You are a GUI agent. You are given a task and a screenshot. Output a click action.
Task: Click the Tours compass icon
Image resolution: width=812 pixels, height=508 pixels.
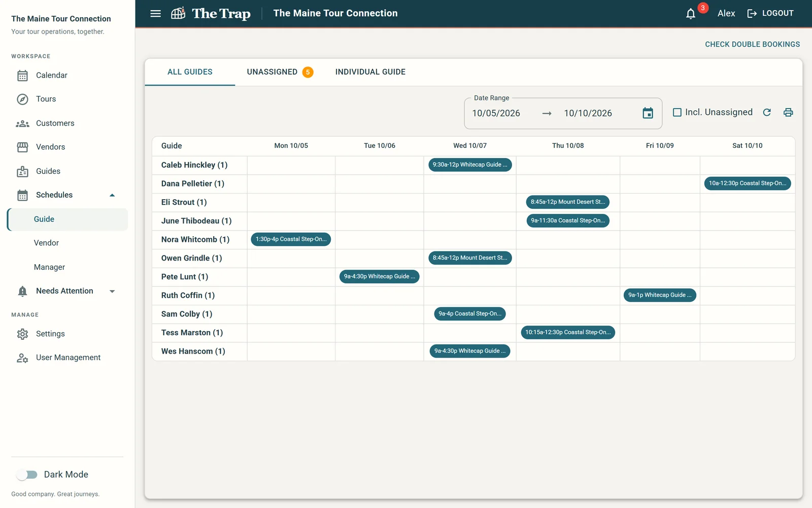pos(22,99)
